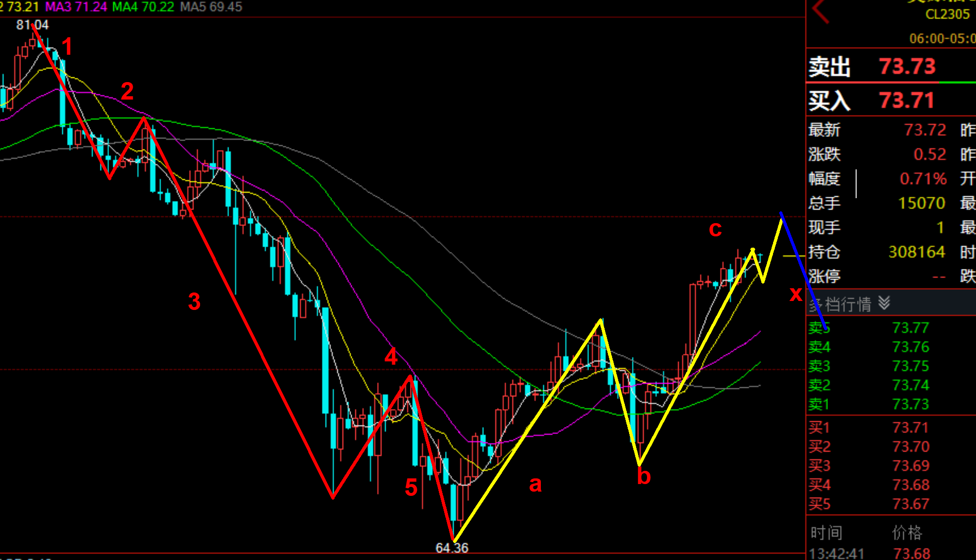Click the 最新 price value 73.72
Image resolution: width=976 pixels, height=560 pixels.
(925, 130)
